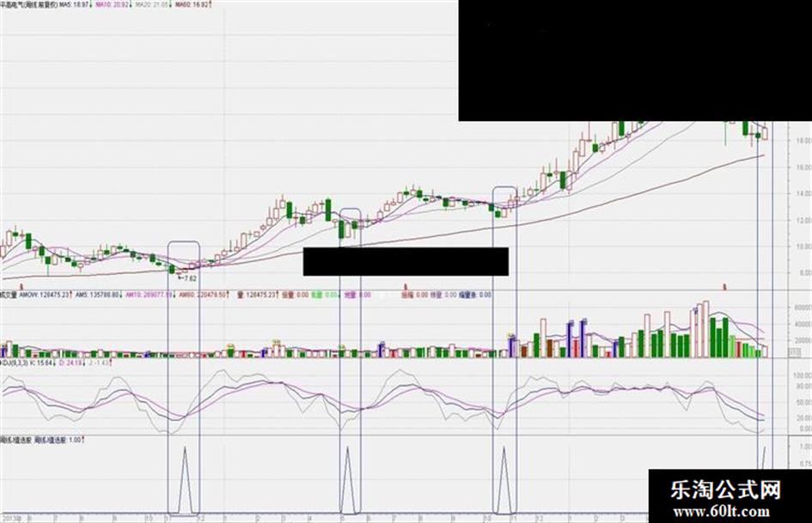The image size is (812, 523).
Task: Click the middle red event marker below candles
Action: pyautogui.click(x=406, y=286)
